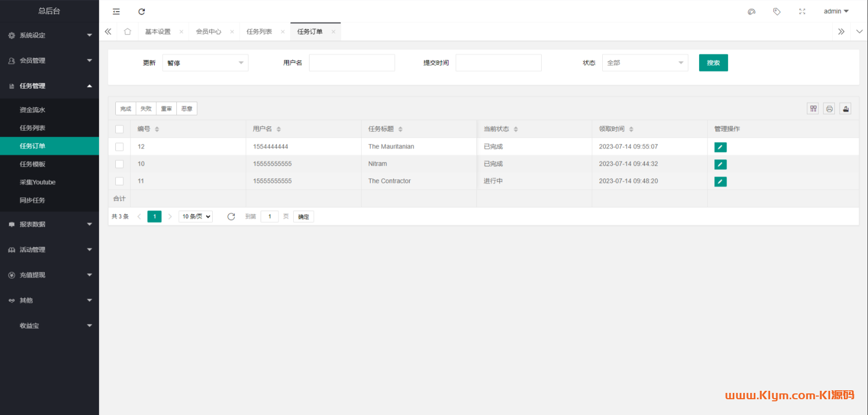The height and width of the screenshot is (415, 868).
Task: Open the 状态 dropdown showing 全部
Action: [645, 63]
